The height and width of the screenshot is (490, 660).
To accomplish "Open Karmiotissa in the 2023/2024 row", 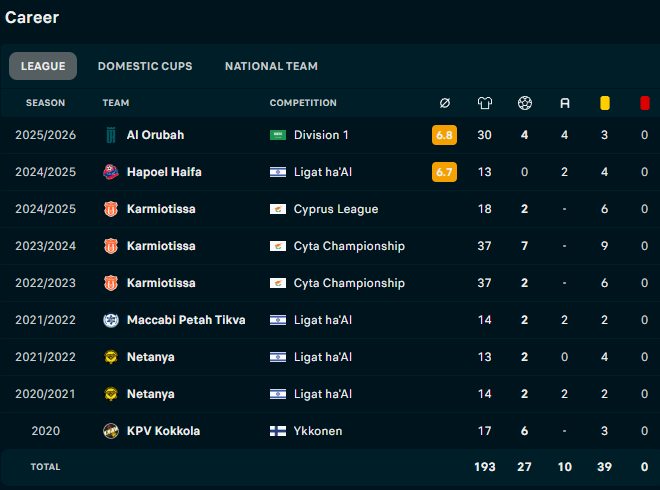I will point(161,246).
